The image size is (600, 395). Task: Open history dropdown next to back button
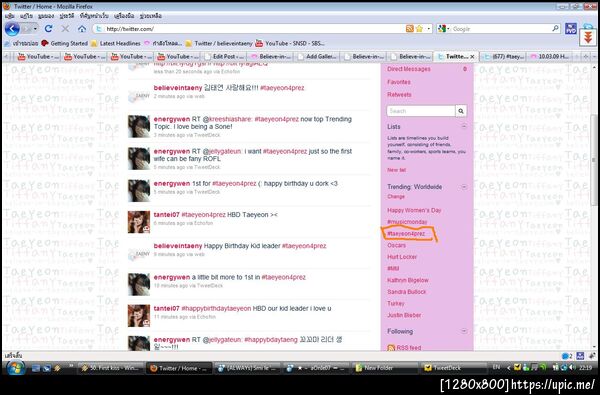35,29
